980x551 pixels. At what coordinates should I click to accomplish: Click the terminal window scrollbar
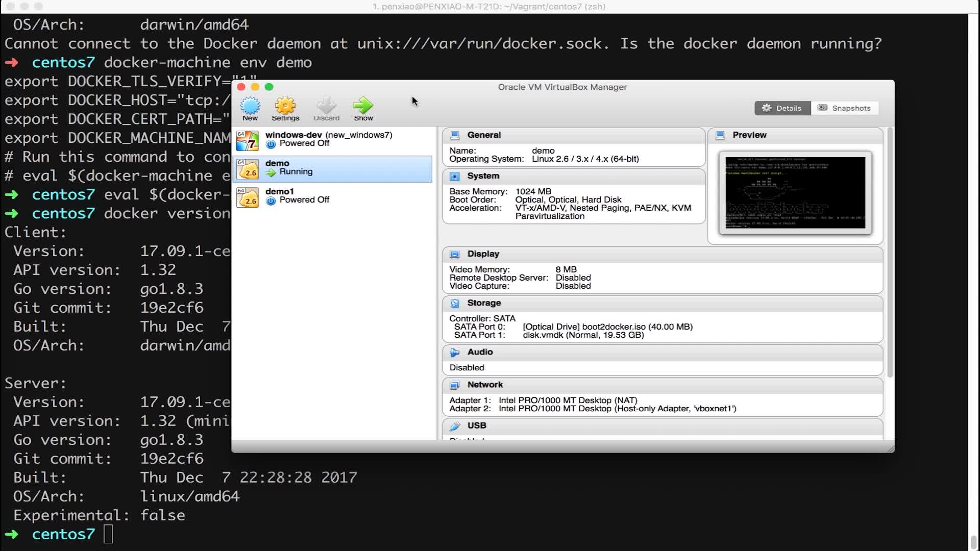pos(973,541)
